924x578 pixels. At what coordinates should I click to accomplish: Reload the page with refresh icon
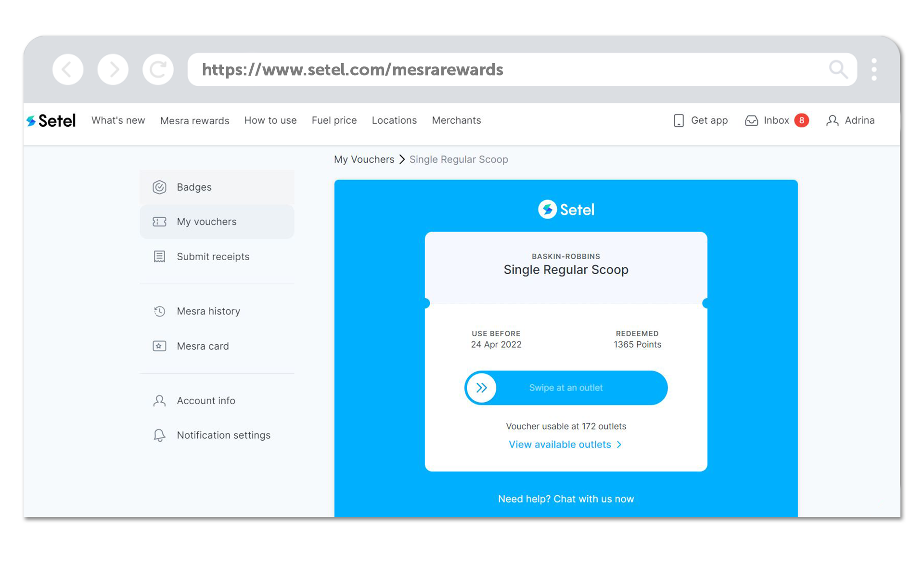tap(158, 70)
